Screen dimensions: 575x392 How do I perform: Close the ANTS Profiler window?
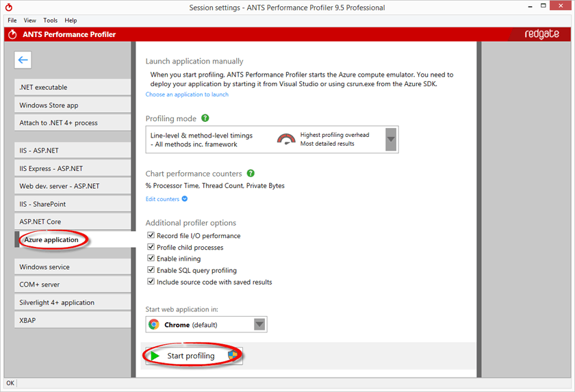tap(561, 5)
